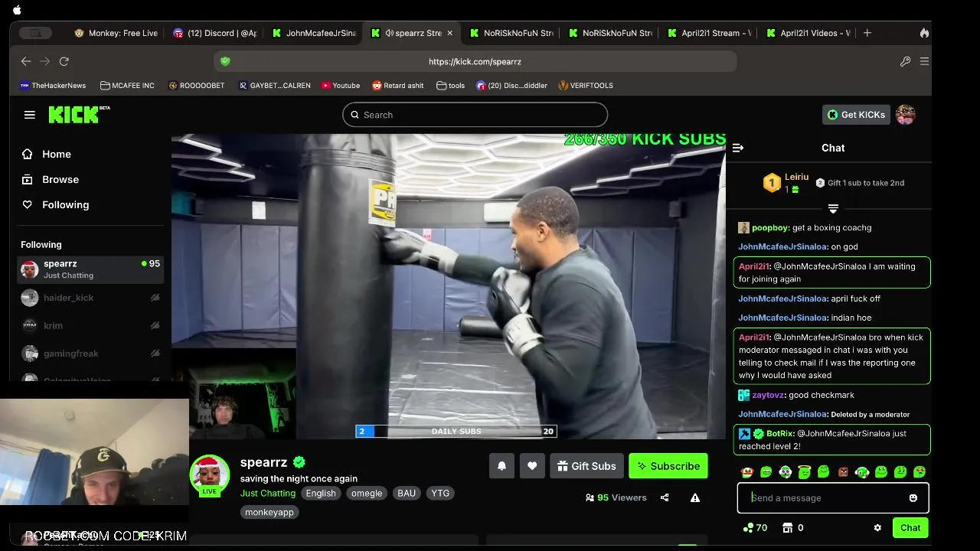
Task: Switch to April2i1 Videos tab
Action: [x=808, y=33]
